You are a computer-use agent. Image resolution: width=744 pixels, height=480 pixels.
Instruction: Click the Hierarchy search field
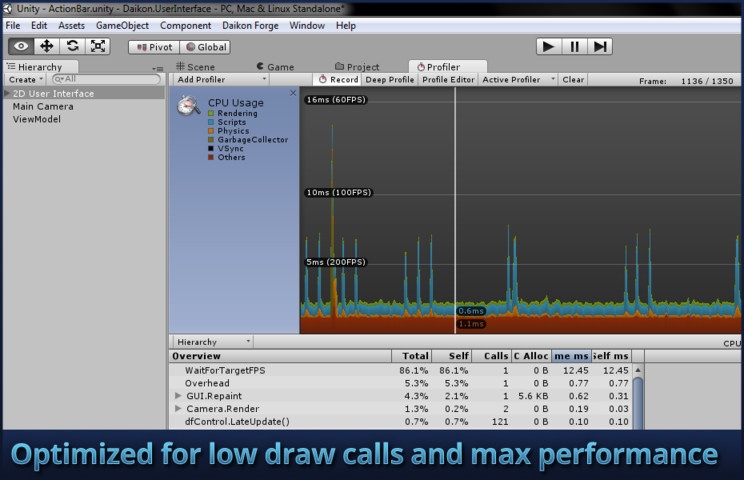[106, 79]
